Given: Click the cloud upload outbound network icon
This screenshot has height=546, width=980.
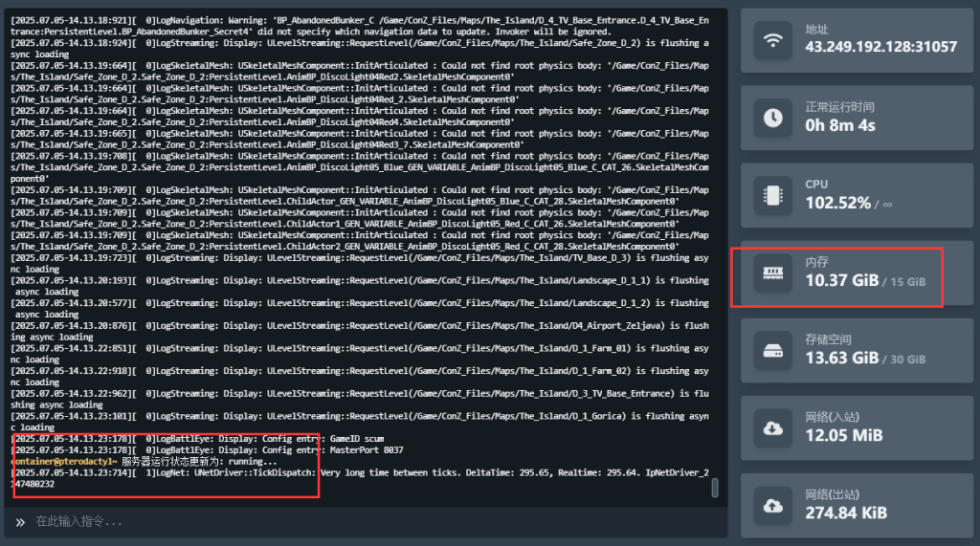Looking at the screenshot, I should click(772, 504).
